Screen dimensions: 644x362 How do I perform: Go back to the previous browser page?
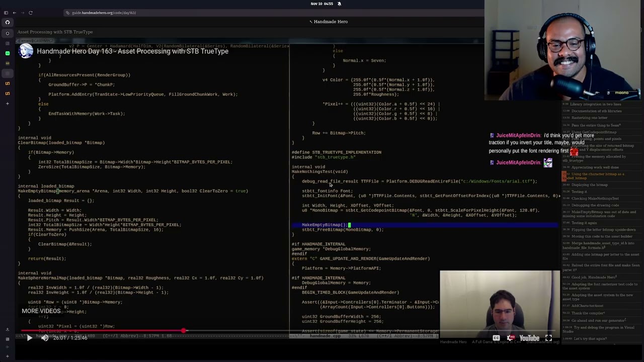coord(14,13)
